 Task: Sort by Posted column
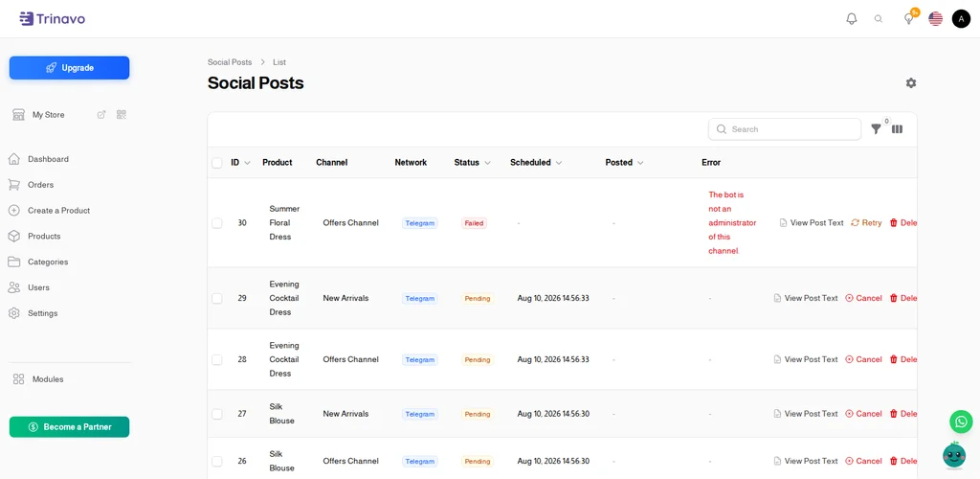[x=624, y=162]
